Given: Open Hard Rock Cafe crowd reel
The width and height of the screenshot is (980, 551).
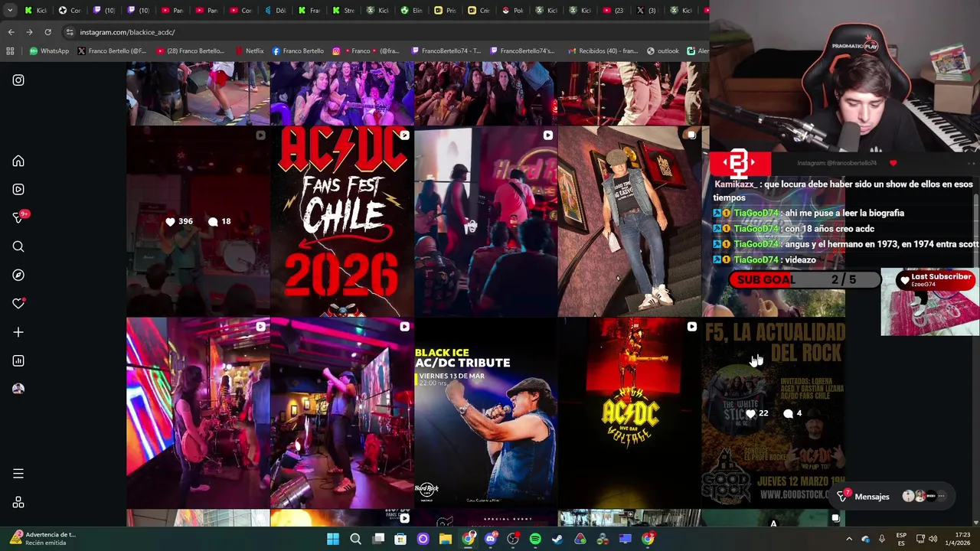Looking at the screenshot, I should (485, 222).
